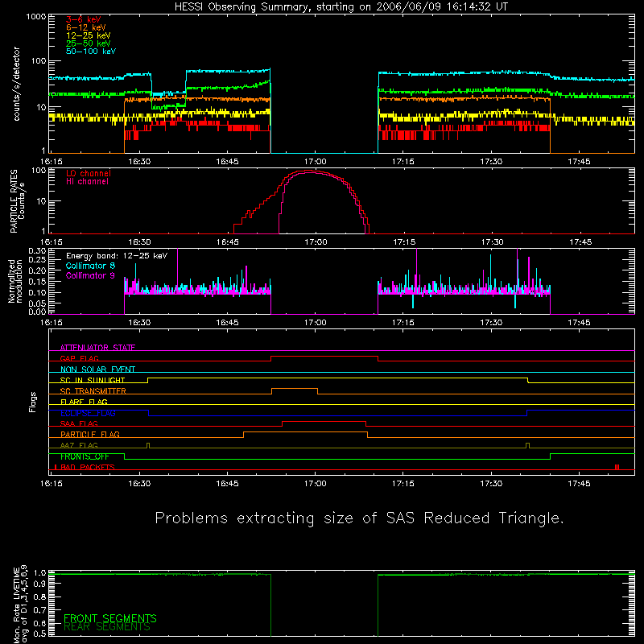
Task: Click the bad packets marker near 17:50
Action: [617, 467]
